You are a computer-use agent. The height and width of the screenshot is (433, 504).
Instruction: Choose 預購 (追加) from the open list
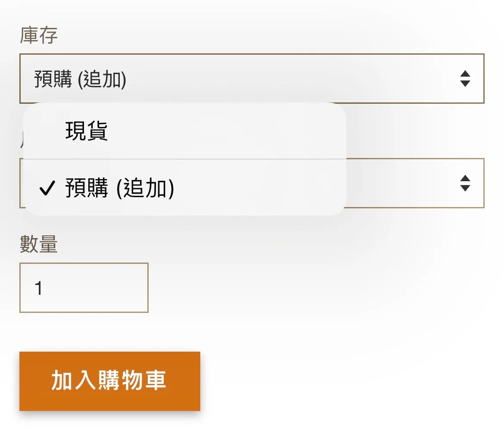(119, 188)
